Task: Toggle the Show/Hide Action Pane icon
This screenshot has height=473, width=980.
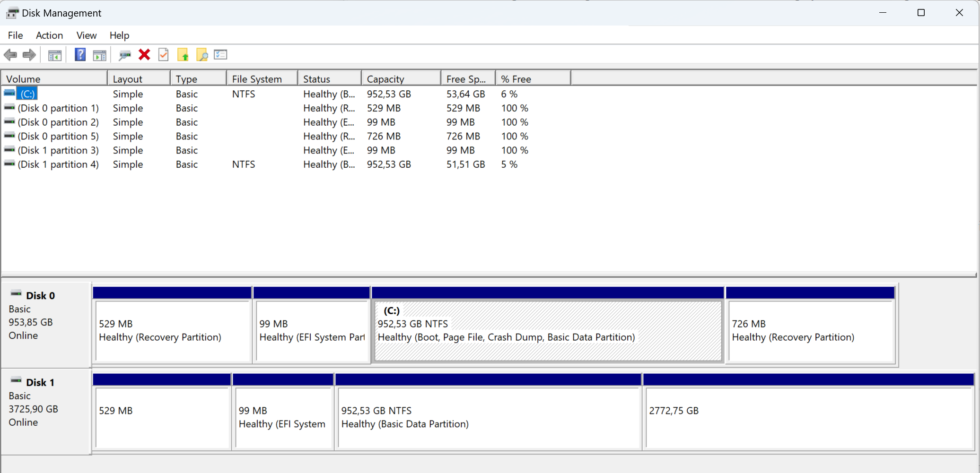Action: coord(99,55)
